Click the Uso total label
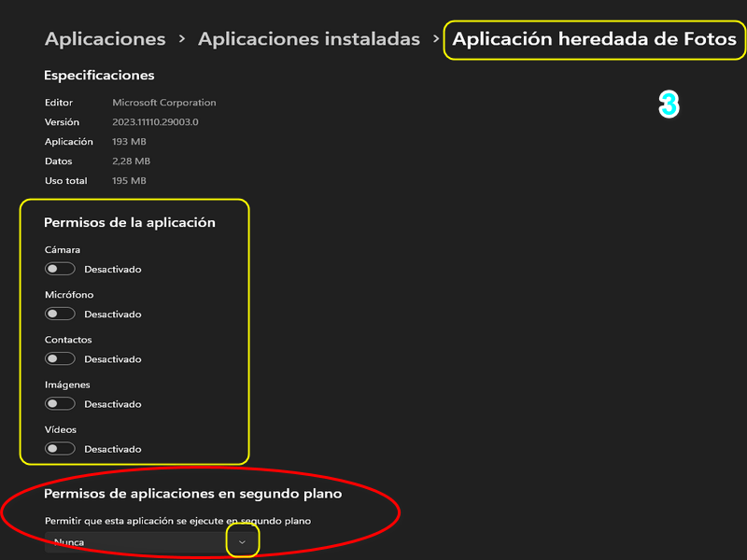The image size is (747, 560). click(65, 180)
